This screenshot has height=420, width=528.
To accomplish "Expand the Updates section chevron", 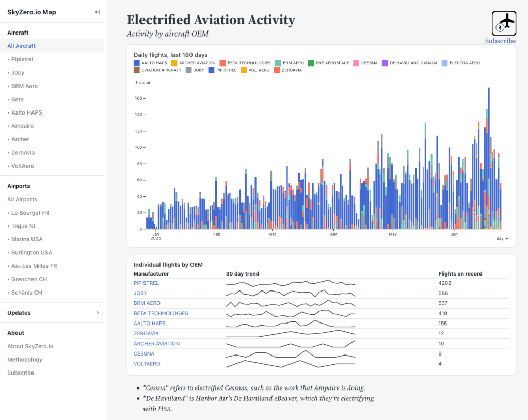I will tap(98, 313).
